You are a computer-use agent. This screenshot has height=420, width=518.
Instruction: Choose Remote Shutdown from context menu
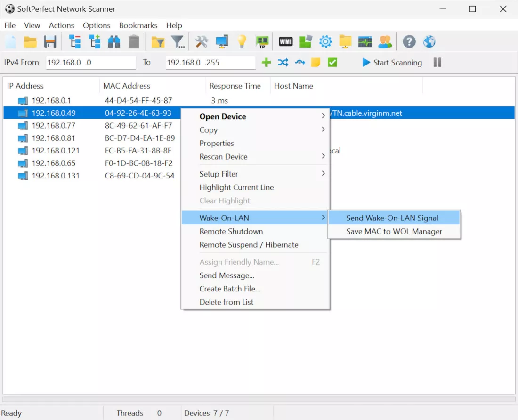[231, 231]
